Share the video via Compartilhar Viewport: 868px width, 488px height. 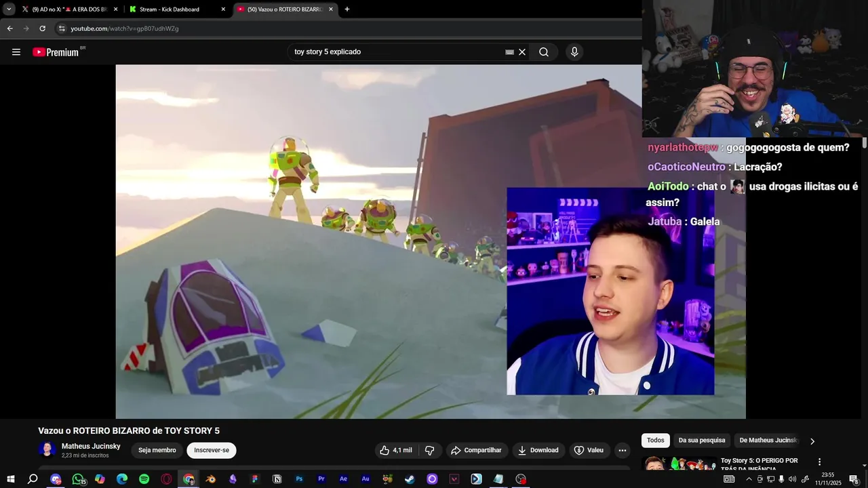[476, 450]
